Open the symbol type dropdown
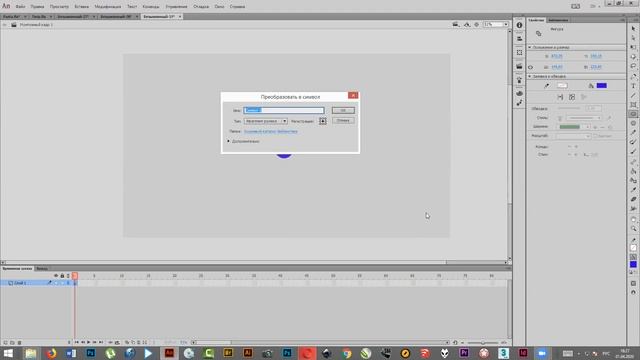 pyautogui.click(x=266, y=121)
